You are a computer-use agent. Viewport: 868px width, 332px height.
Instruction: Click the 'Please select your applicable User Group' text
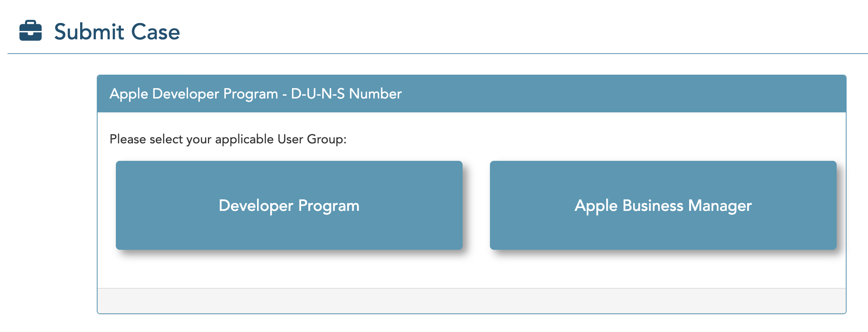(228, 139)
